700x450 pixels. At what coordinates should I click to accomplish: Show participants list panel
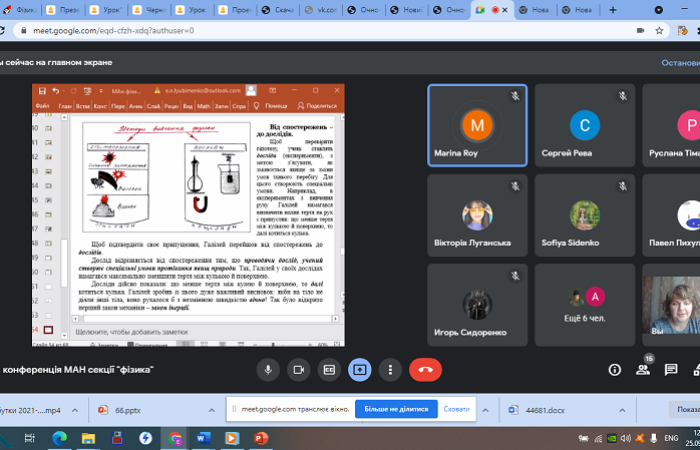tap(643, 370)
